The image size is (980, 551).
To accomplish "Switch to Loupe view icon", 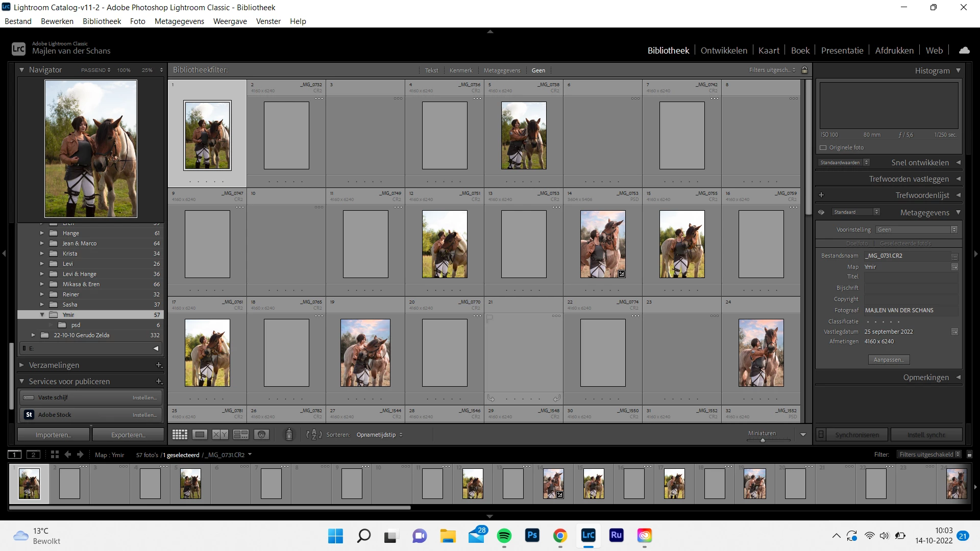I will (200, 435).
